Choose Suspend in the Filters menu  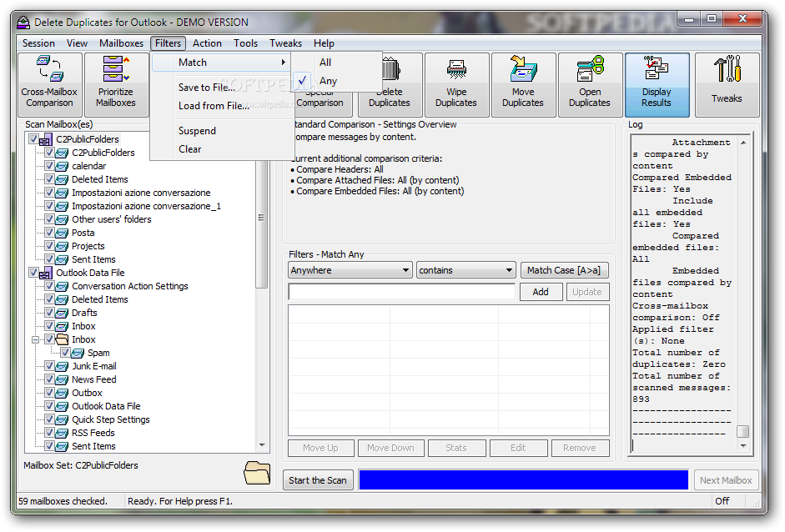click(222, 131)
